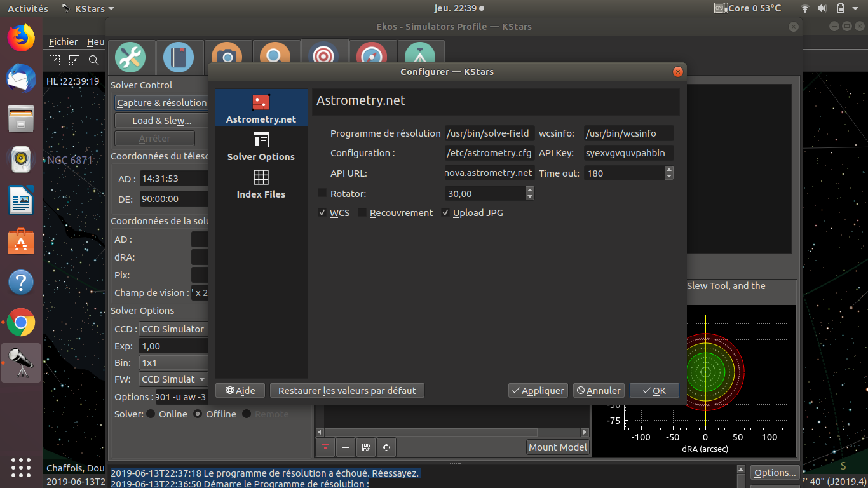Viewport: 868px width, 488px height.
Task: Click the first dashed-box toolbar icon in KStars
Action: click(55, 60)
